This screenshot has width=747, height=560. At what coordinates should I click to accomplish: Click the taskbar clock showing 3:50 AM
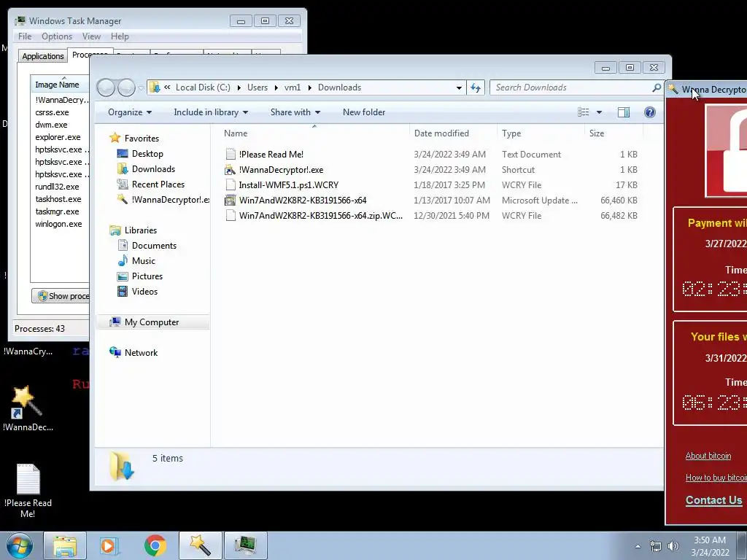pos(710,546)
